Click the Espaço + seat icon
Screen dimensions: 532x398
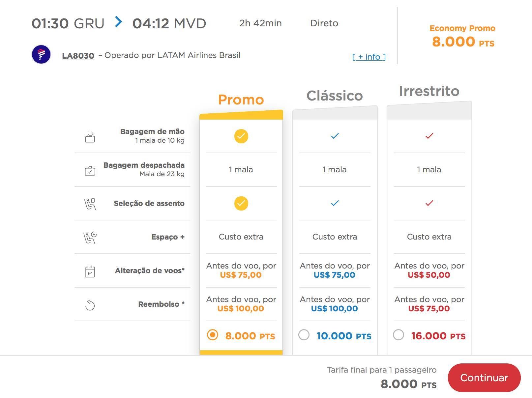(x=90, y=238)
